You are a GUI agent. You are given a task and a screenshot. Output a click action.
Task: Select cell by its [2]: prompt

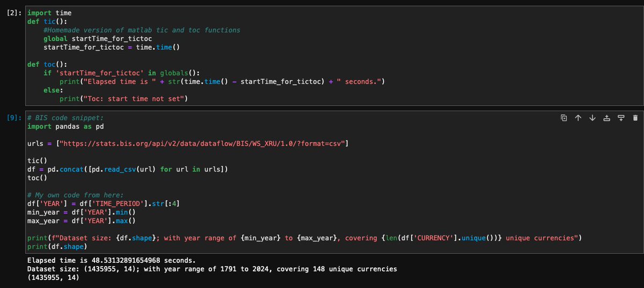click(15, 13)
